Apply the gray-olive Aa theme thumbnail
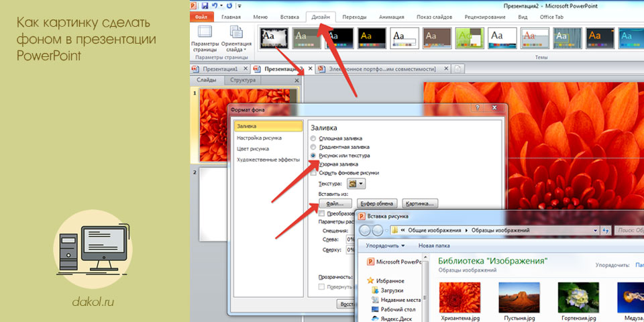 coord(307,38)
